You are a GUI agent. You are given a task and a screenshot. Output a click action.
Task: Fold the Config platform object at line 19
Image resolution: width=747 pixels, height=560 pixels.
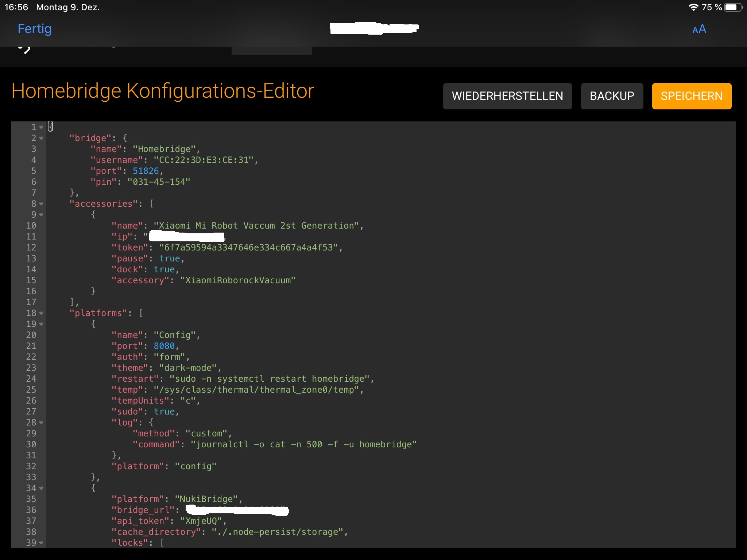(x=41, y=324)
